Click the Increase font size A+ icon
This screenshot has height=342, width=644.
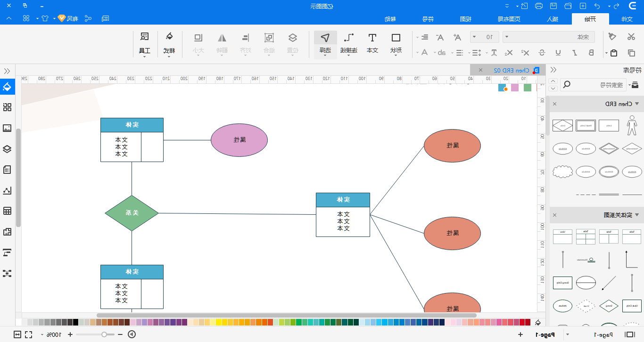(x=457, y=37)
